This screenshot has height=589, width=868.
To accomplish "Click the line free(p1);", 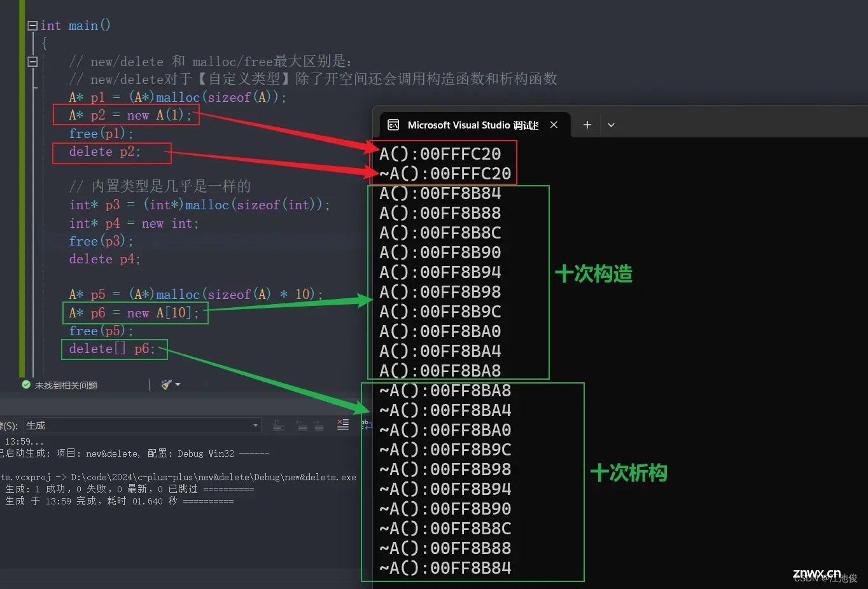I will [x=101, y=134].
